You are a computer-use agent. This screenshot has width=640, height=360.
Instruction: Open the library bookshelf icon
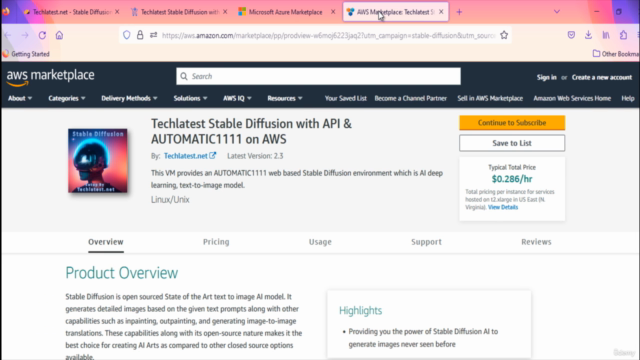pos(606,35)
